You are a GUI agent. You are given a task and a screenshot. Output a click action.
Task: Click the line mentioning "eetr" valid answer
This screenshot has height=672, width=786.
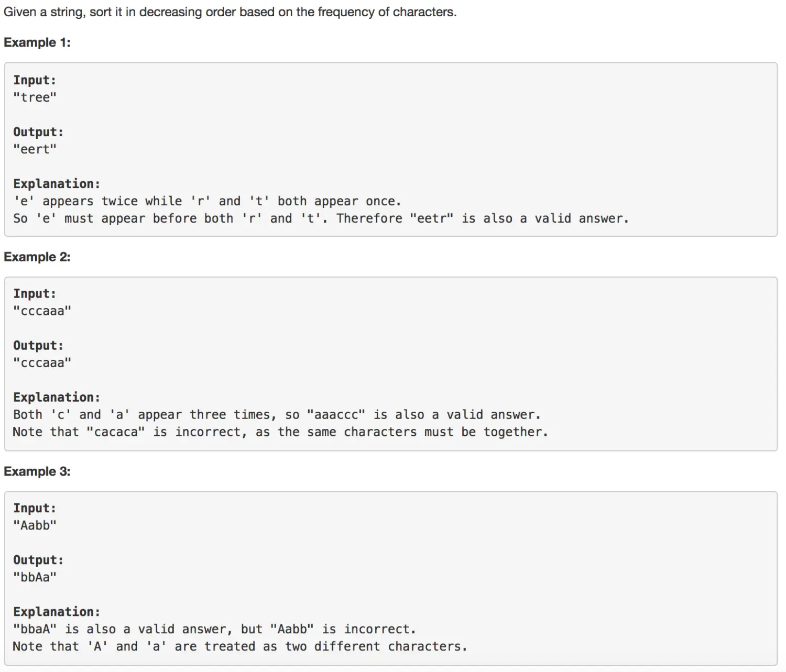(x=320, y=218)
